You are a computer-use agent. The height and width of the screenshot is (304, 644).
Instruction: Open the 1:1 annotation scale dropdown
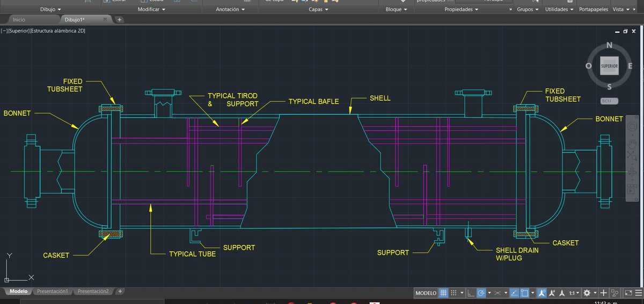(574, 293)
